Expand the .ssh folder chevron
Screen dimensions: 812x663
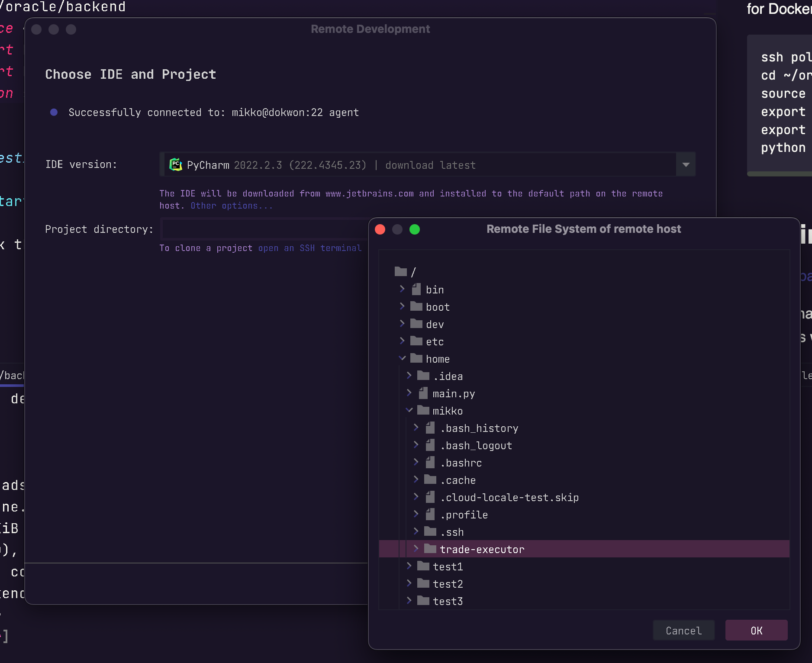point(416,531)
